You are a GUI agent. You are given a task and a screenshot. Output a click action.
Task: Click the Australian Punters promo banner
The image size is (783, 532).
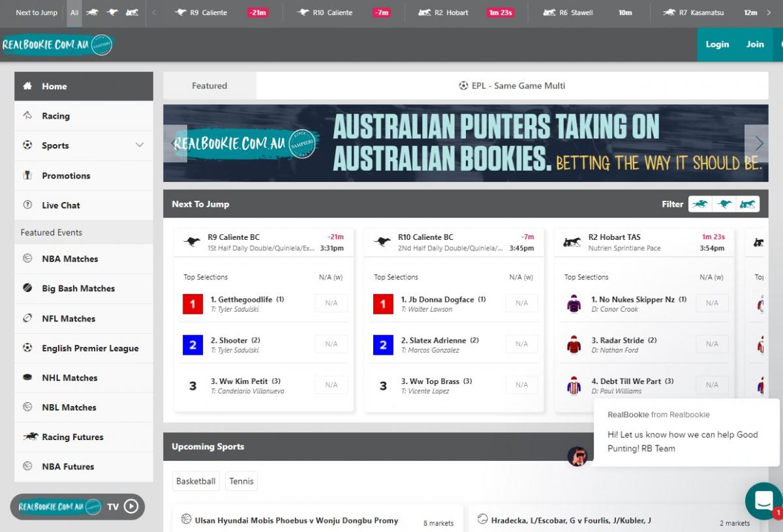tap(466, 143)
